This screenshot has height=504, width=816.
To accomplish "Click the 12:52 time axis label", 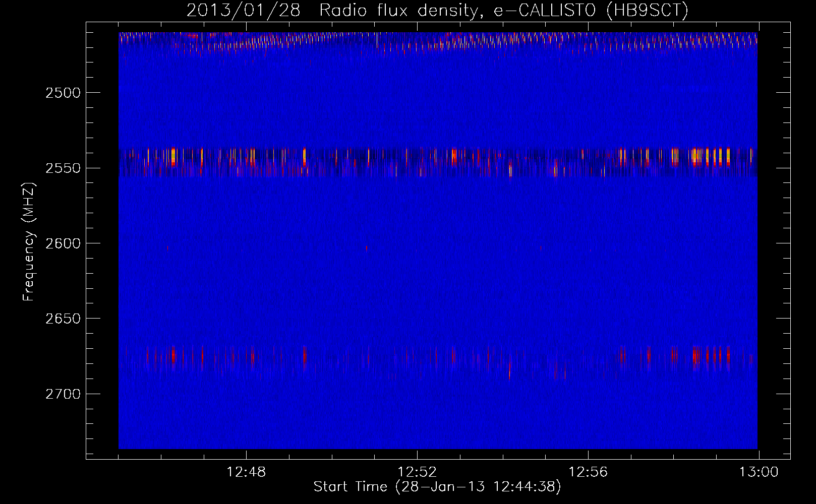I will (417, 472).
